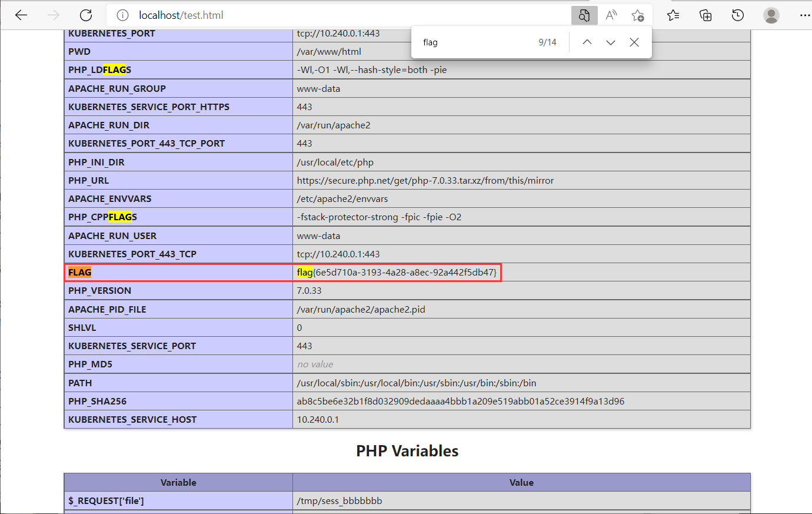Viewport: 812px width, 514px height.
Task: Select the PATH variable name
Action: [x=80, y=383]
